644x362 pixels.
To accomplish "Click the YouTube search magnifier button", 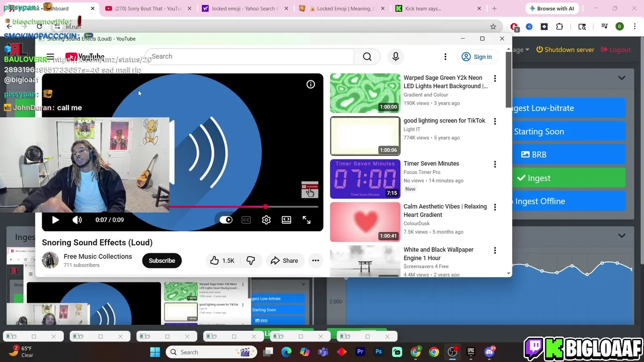I will tap(367, 57).
